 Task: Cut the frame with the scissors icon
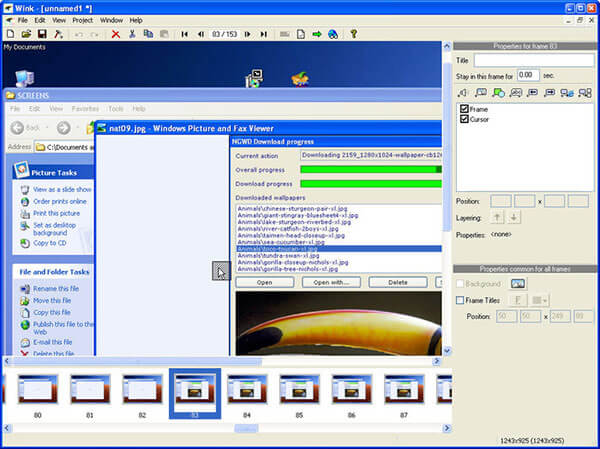coord(132,34)
